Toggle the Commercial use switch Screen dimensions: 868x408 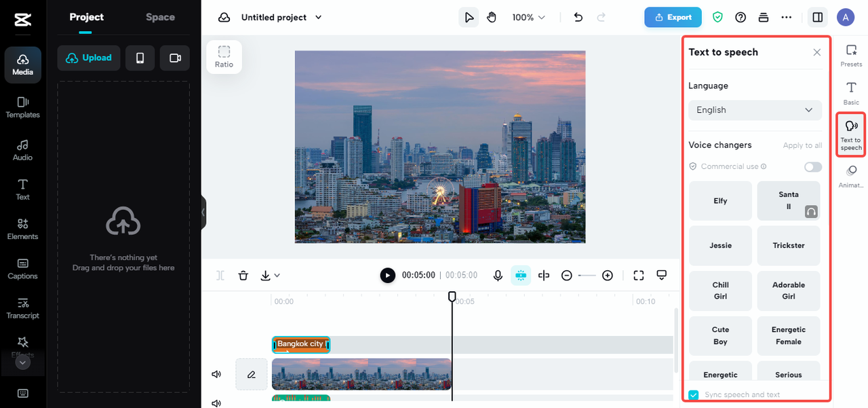(x=813, y=167)
